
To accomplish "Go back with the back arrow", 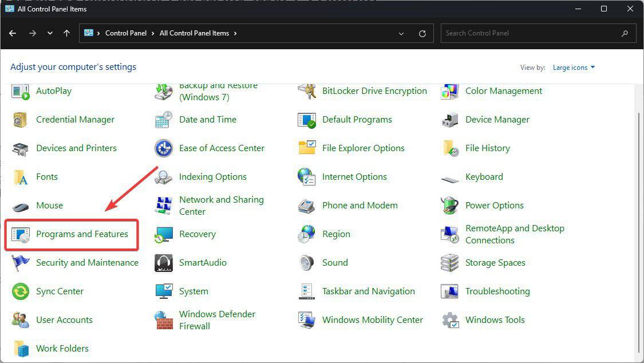I will click(13, 33).
